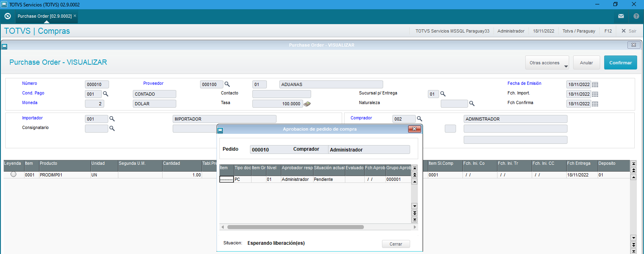Expand the Otras acciones dropdown

(x=547, y=63)
